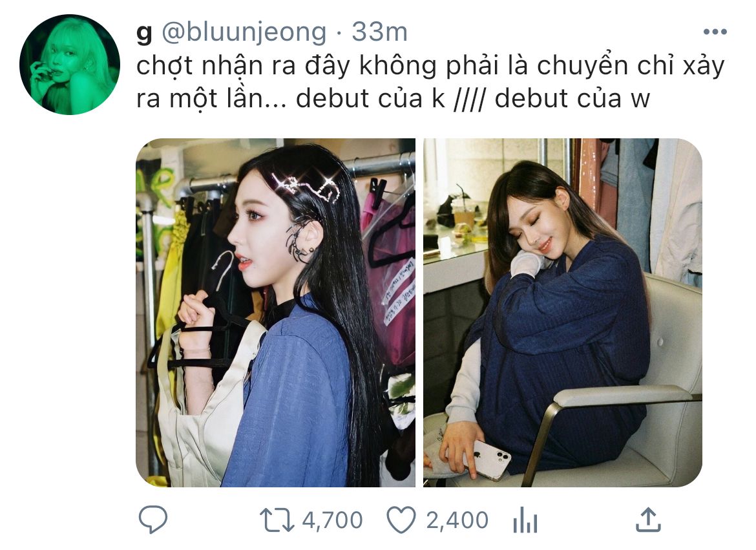Select the tweet text starting "chợt nhận ra"
Screen dimensions: 756x550
coord(430,82)
